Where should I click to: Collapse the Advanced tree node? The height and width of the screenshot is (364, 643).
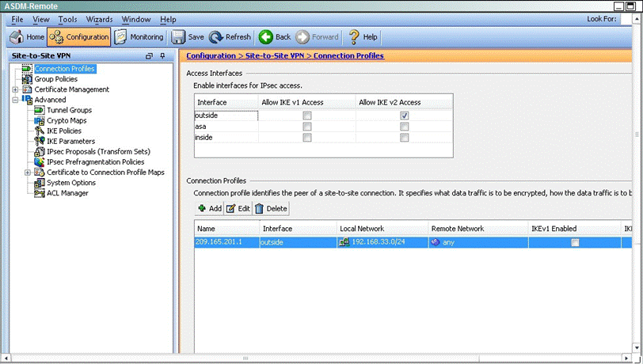[x=16, y=100]
